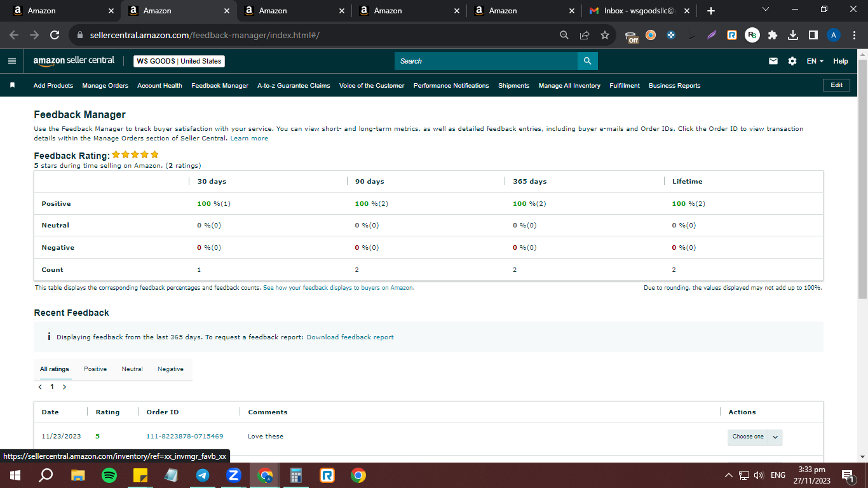
Task: Open the Chrome three-dot menu
Action: point(853,36)
